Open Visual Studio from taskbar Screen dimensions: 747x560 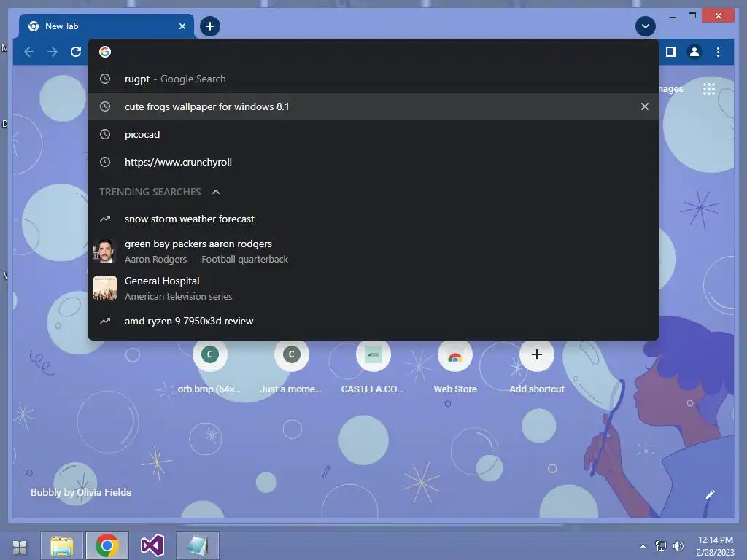pos(152,545)
